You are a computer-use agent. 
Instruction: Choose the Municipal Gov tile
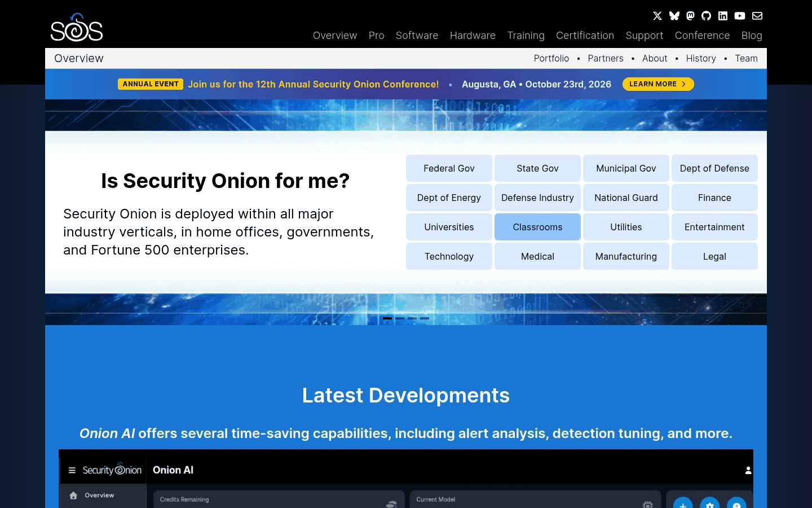[x=626, y=168]
